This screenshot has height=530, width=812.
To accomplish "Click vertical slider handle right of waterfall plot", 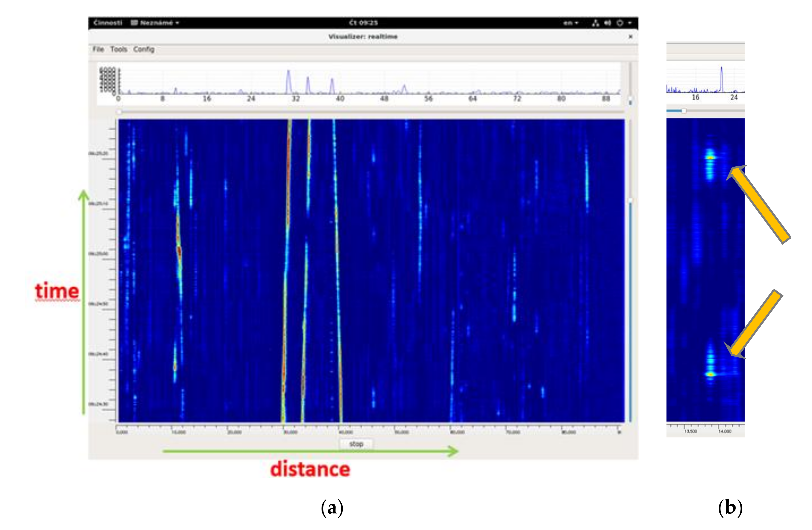I will pyautogui.click(x=630, y=200).
